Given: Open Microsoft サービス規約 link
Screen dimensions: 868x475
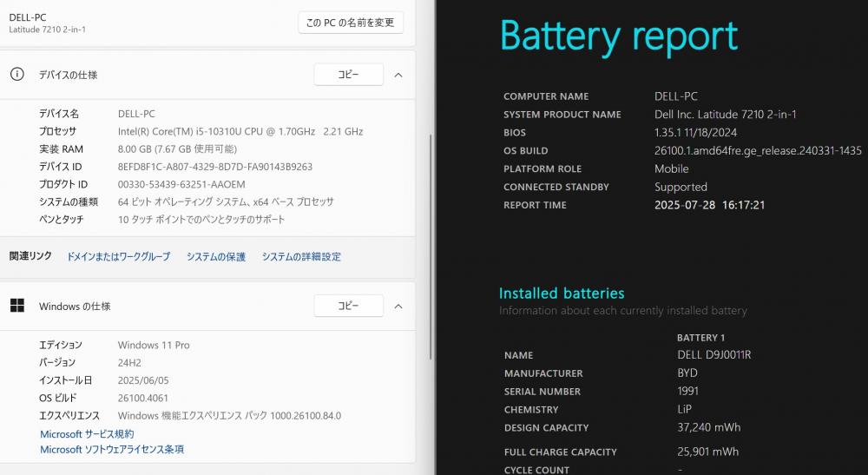Looking at the screenshot, I should tap(87, 433).
